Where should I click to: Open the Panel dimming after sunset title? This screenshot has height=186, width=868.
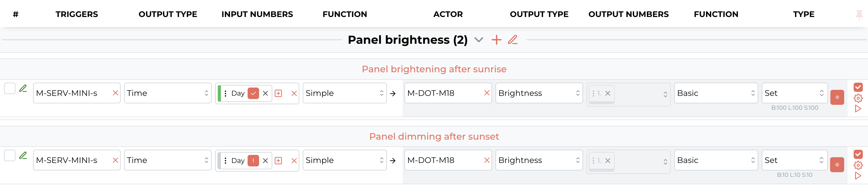pos(434,136)
